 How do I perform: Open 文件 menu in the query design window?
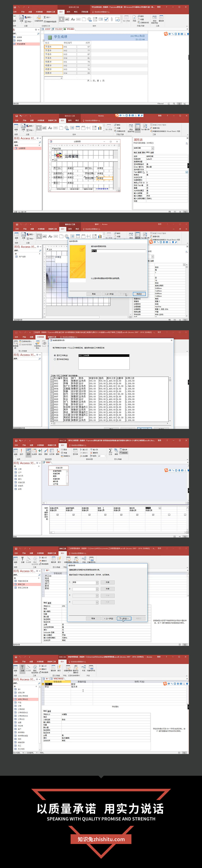(x=16, y=445)
